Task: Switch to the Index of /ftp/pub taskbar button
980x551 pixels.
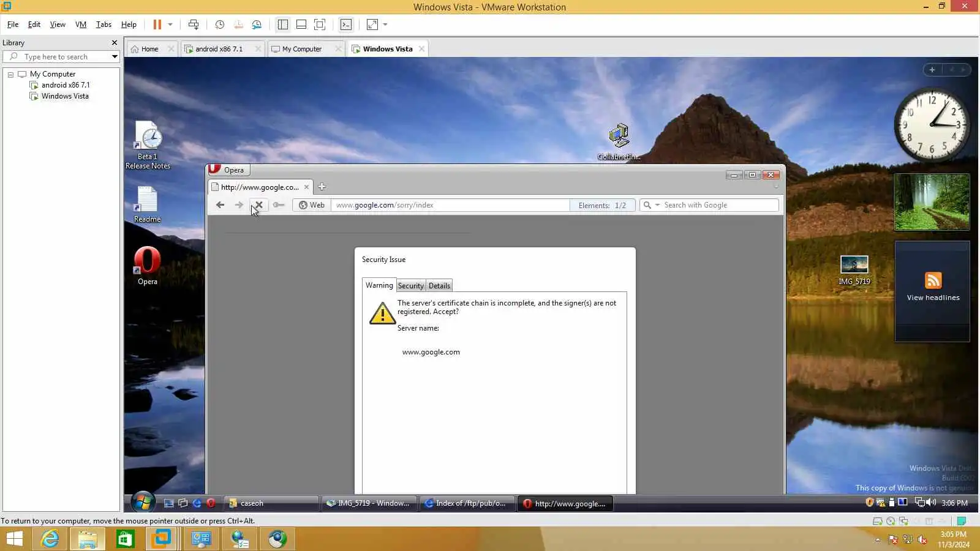Action: 467,503
